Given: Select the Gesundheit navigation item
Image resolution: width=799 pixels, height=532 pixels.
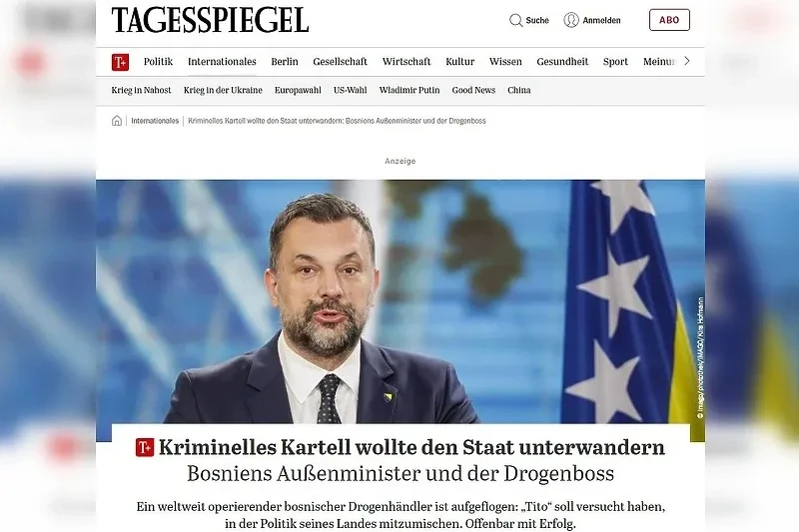Looking at the screenshot, I should pos(562,62).
